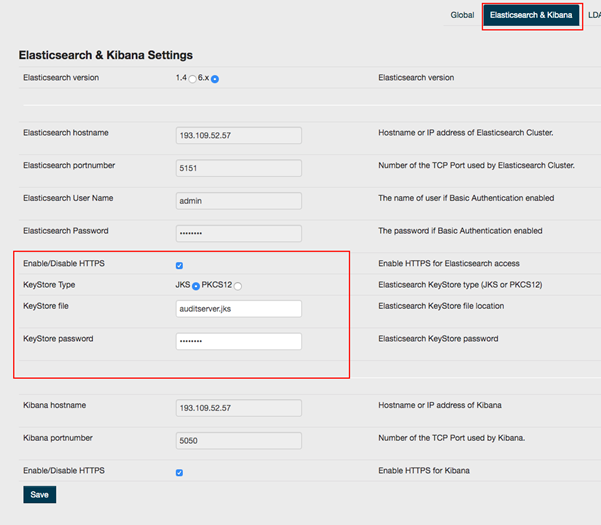Toggle Enable HTTPS for Kibana checkbox

pos(179,472)
